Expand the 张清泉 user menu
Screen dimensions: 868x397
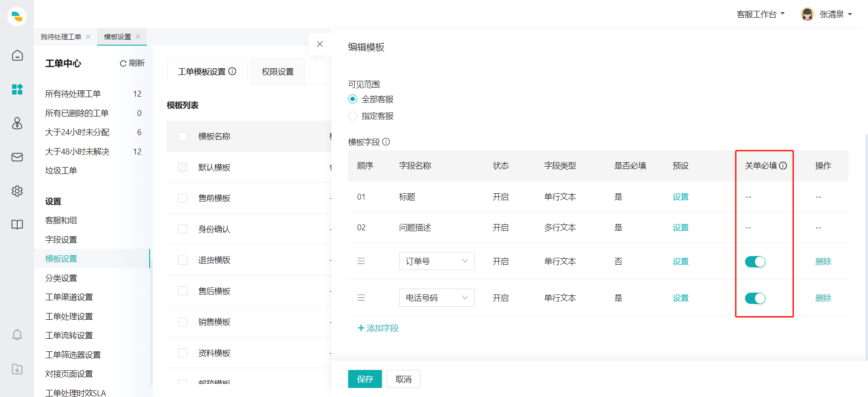click(835, 14)
